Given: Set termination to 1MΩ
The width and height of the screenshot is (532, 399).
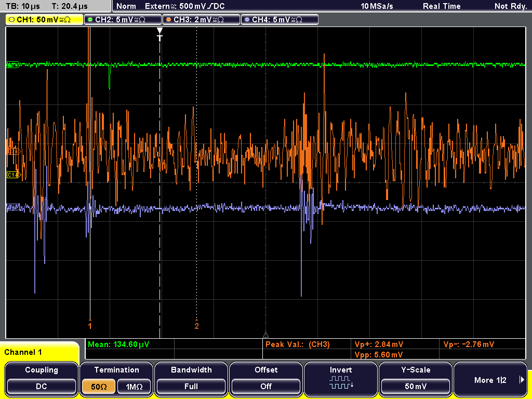Looking at the screenshot, I should pos(134,387).
